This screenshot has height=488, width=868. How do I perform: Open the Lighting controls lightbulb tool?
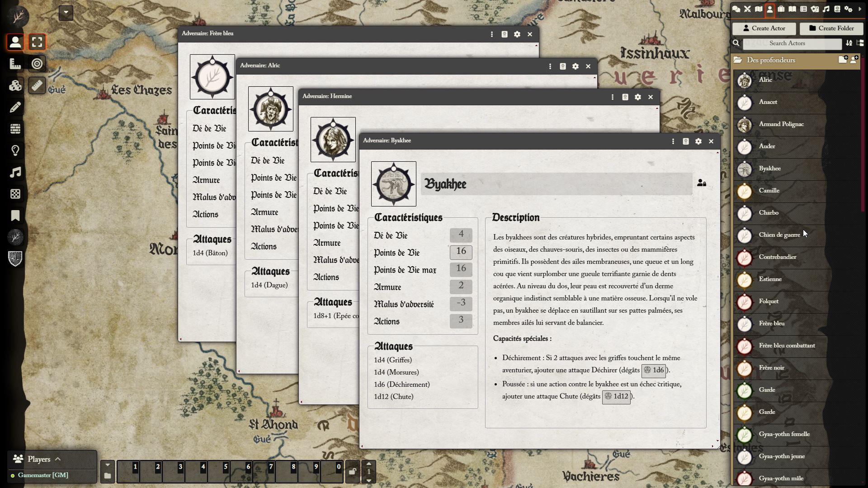tap(15, 150)
